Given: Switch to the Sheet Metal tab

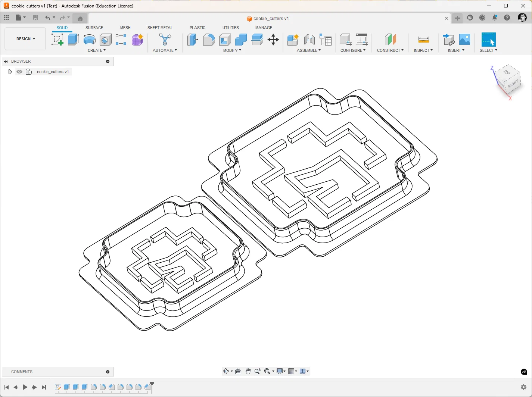Looking at the screenshot, I should coord(160,28).
